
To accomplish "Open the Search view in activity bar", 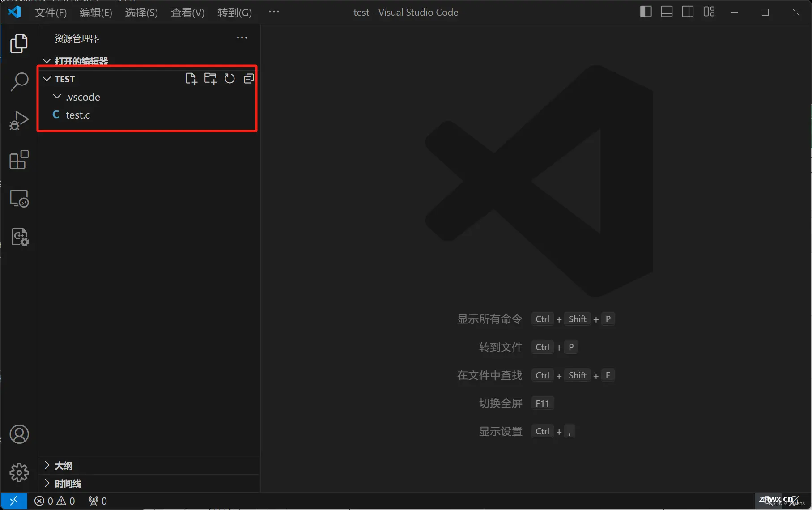I will (x=19, y=82).
